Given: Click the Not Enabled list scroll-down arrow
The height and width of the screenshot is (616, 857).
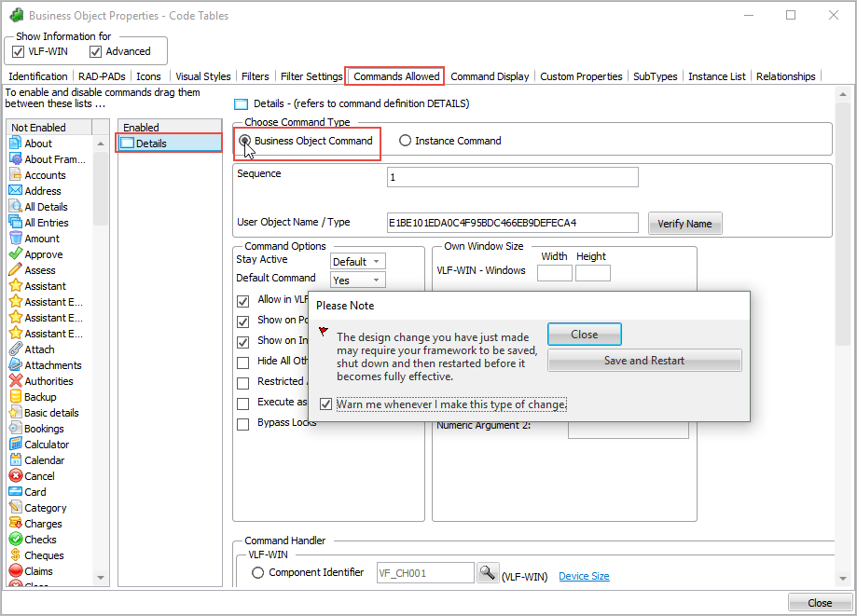Looking at the screenshot, I should [101, 577].
